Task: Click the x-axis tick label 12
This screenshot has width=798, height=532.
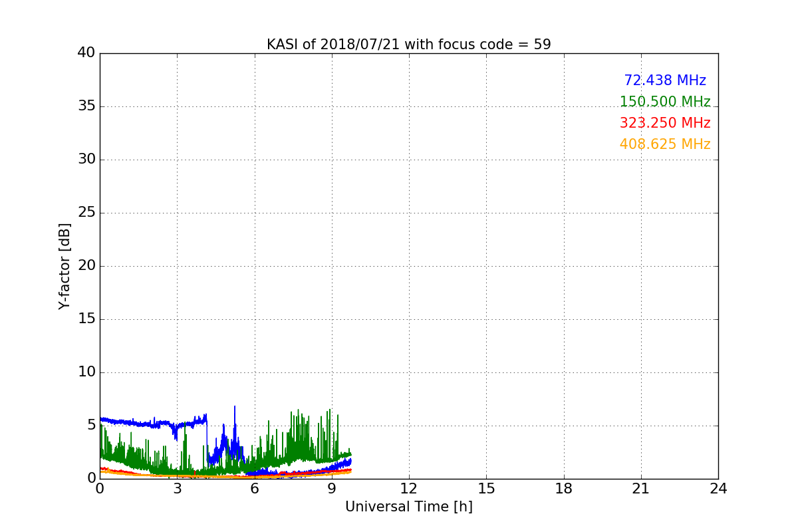Action: [x=409, y=489]
